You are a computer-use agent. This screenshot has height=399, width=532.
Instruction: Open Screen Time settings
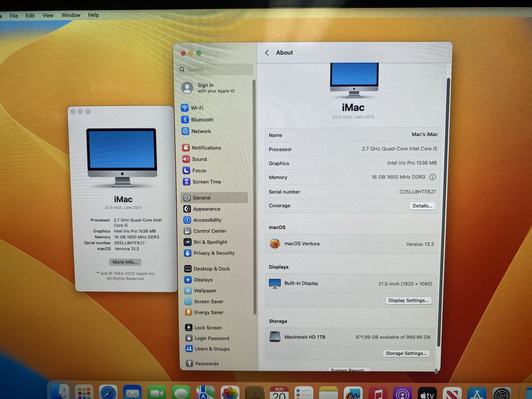pos(202,182)
